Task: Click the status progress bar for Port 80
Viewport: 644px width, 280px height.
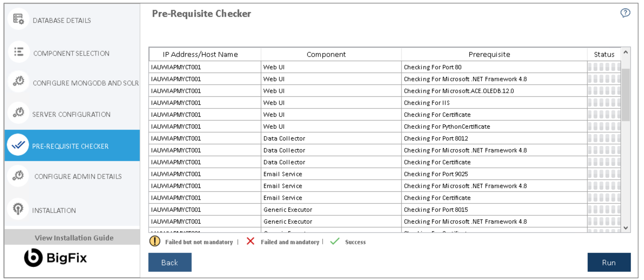Action: tap(604, 67)
